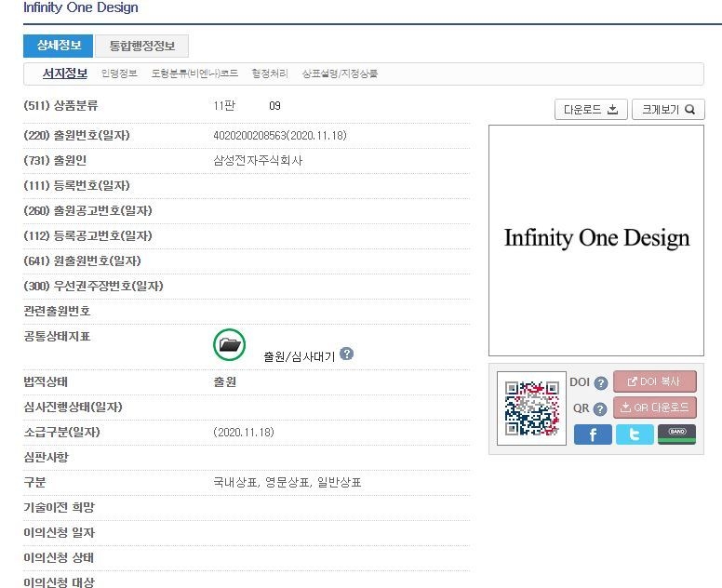The image size is (722, 588).
Task: Click the (300) 우선권주장번호(일자) label
Action: point(93,286)
